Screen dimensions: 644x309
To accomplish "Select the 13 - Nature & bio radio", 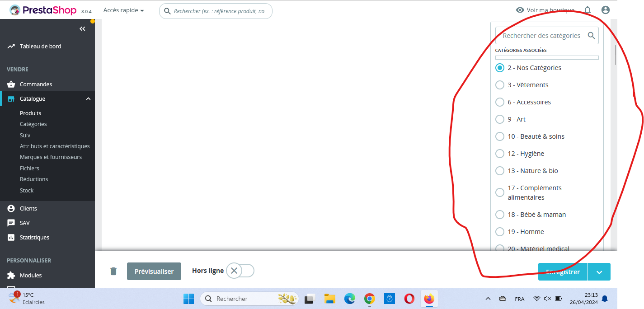I will (499, 171).
